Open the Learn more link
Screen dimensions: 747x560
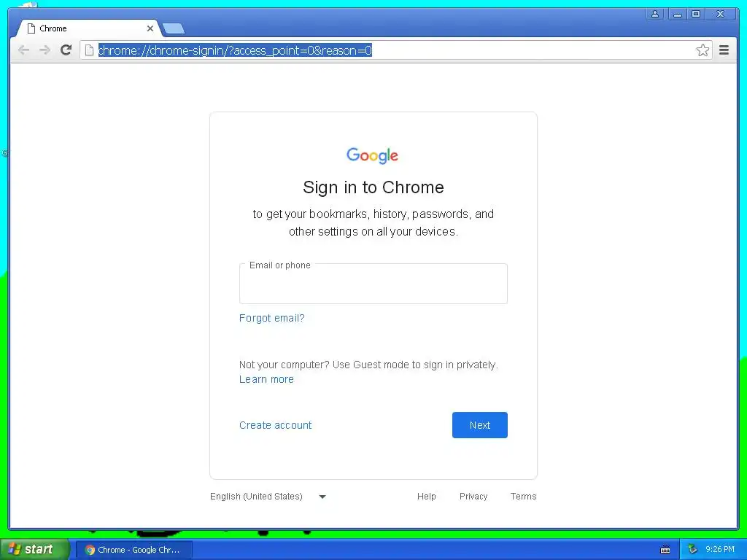pos(266,379)
